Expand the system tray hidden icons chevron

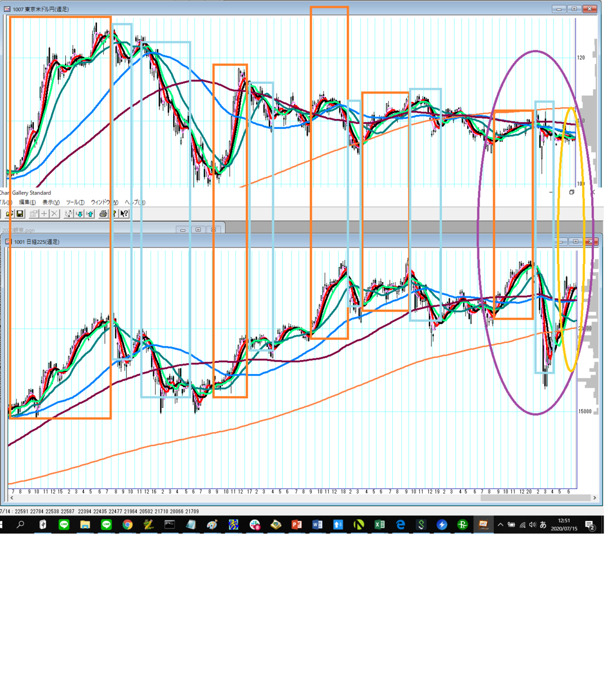(x=500, y=525)
